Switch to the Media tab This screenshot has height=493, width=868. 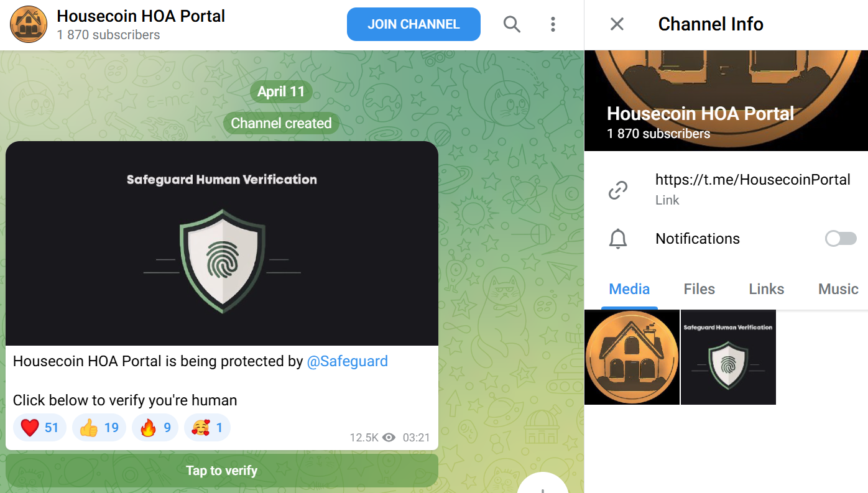click(629, 289)
